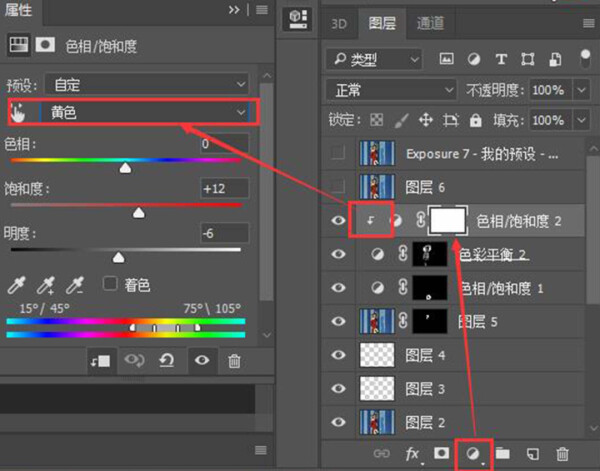The height and width of the screenshot is (471, 600).
Task: Link layers chain icon at panel bottom
Action: [382, 454]
